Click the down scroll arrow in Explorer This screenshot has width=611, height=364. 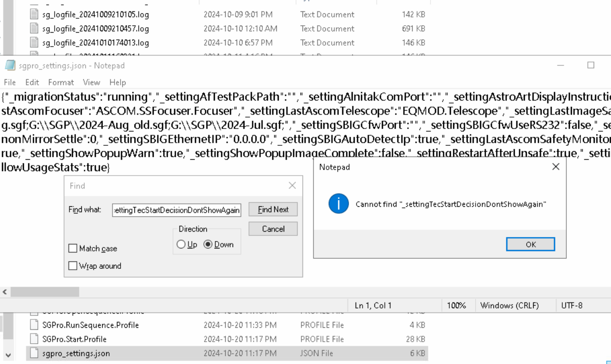[x=7, y=355]
